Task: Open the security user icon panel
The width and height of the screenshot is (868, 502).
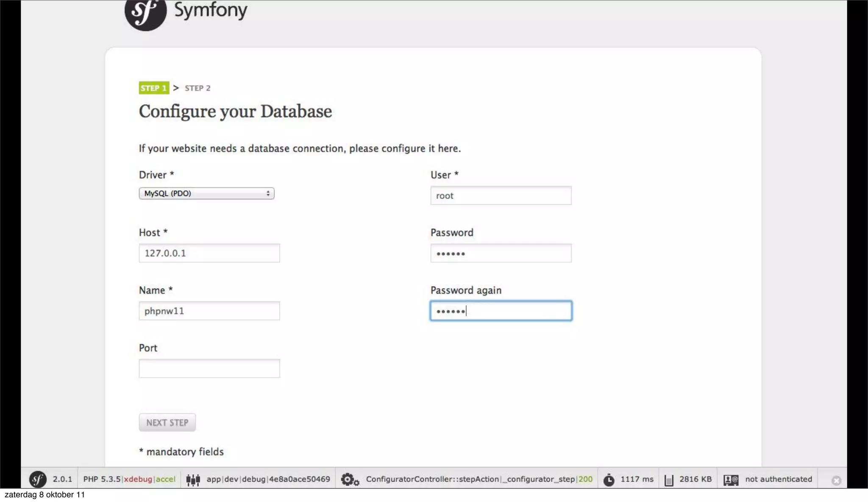Action: [x=731, y=480]
